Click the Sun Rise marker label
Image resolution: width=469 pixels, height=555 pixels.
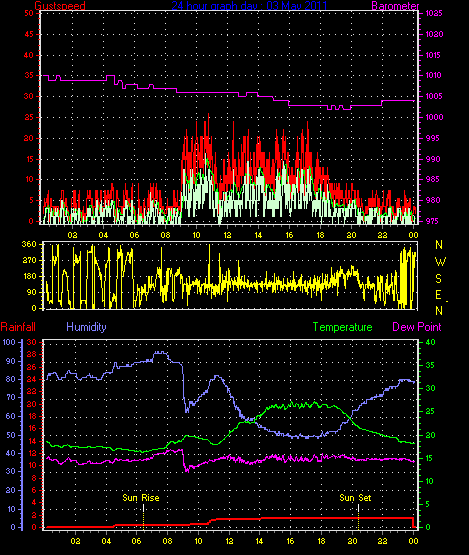pyautogui.click(x=141, y=498)
